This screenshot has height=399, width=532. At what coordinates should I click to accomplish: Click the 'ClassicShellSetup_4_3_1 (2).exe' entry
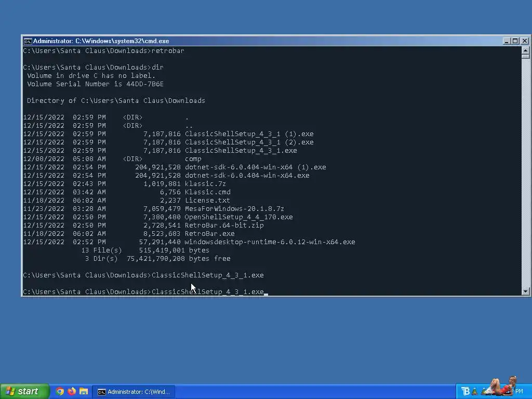click(x=249, y=142)
